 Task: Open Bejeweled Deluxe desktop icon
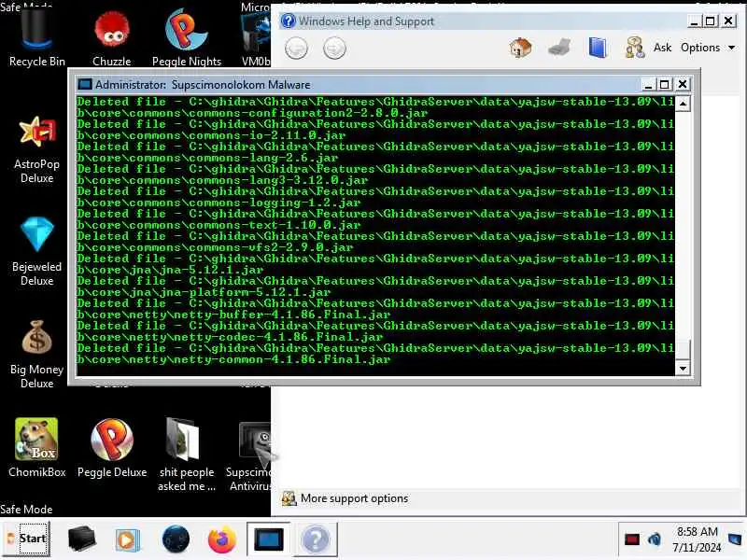(x=36, y=251)
